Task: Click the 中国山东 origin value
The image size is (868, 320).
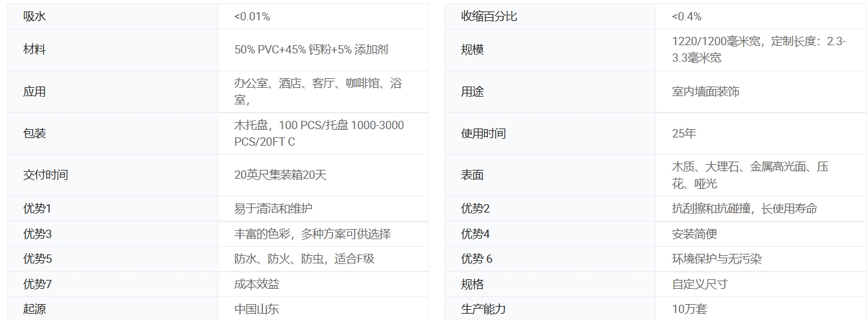Action: 256,310
